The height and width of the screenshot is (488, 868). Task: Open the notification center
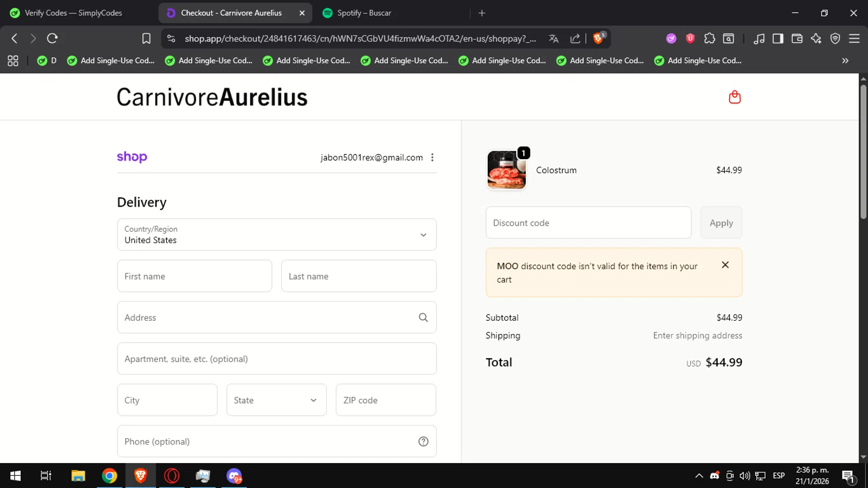click(849, 477)
